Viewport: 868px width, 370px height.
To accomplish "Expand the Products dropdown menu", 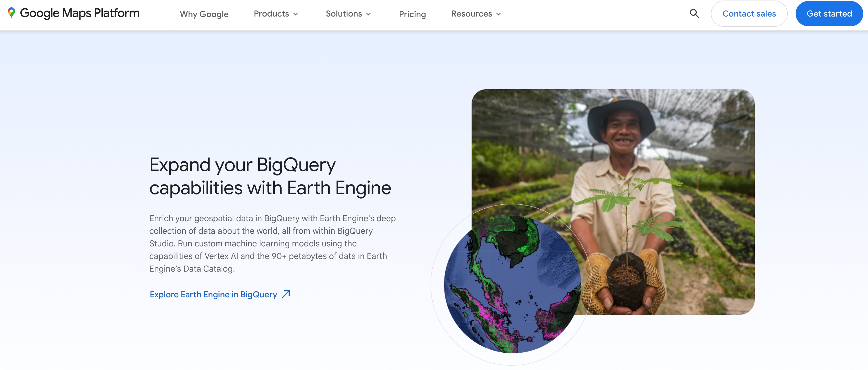I will pos(276,14).
